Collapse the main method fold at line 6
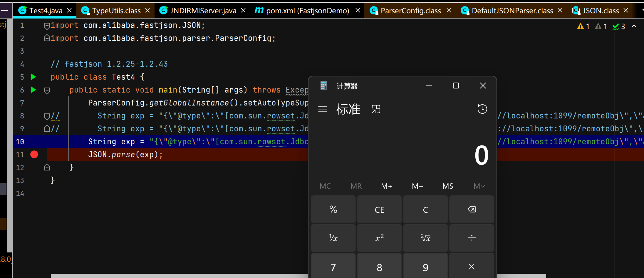Viewport: 644px width, 278px height. point(47,90)
